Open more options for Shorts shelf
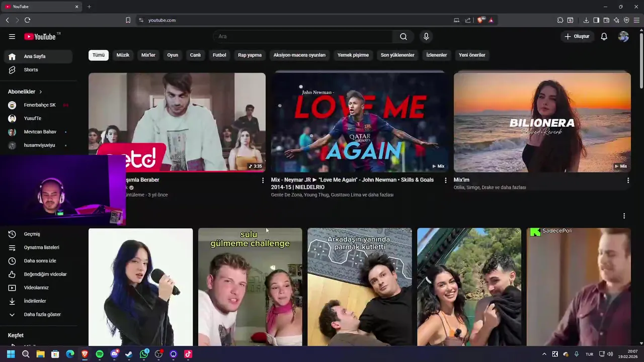Viewport: 644px width, 362px height. point(624,216)
